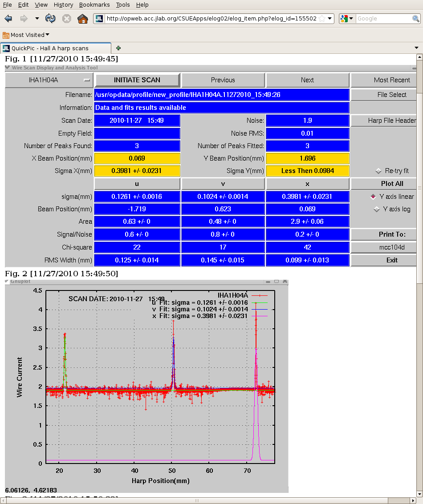The height and width of the screenshot is (504, 423).
Task: Open the Edit menu
Action: 23,5
